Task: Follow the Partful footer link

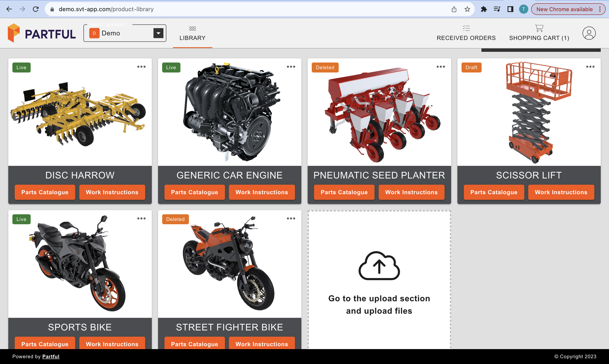Action: pos(51,356)
